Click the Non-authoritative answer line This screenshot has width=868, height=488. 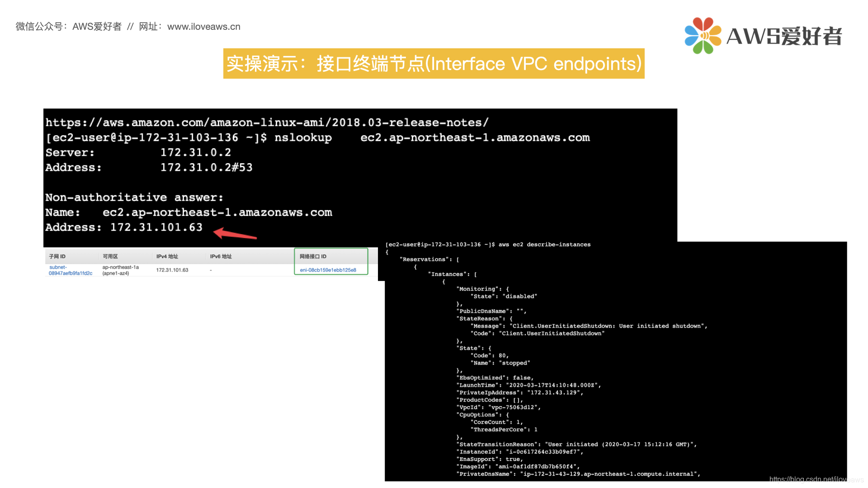pos(134,197)
